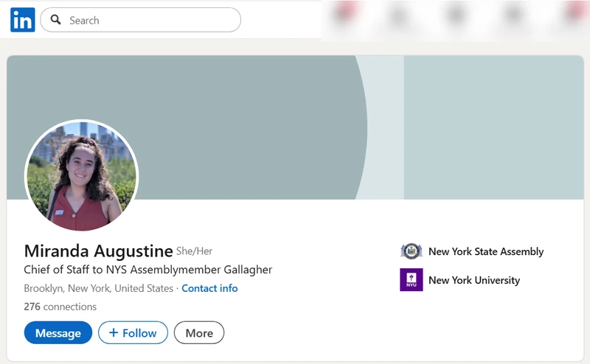Click the name Miranda Augustine
Image resolution: width=590 pixels, height=364 pixels.
[98, 251]
